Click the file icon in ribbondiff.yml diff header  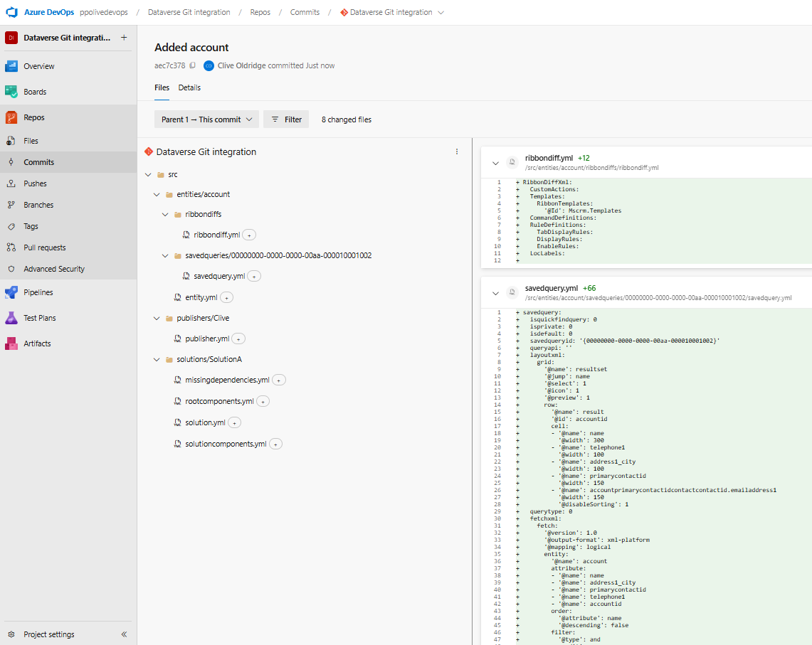coord(512,163)
